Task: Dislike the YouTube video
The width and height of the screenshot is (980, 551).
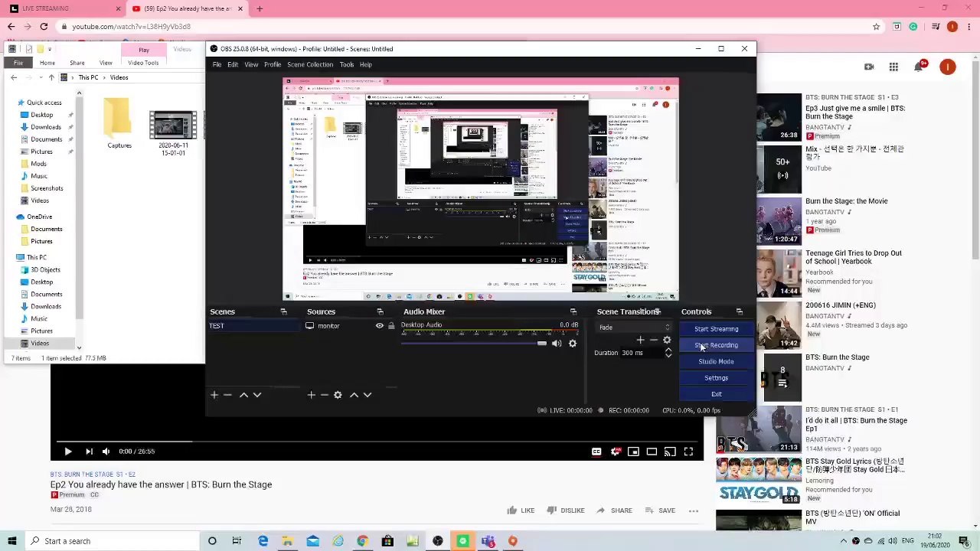Action: (565, 510)
